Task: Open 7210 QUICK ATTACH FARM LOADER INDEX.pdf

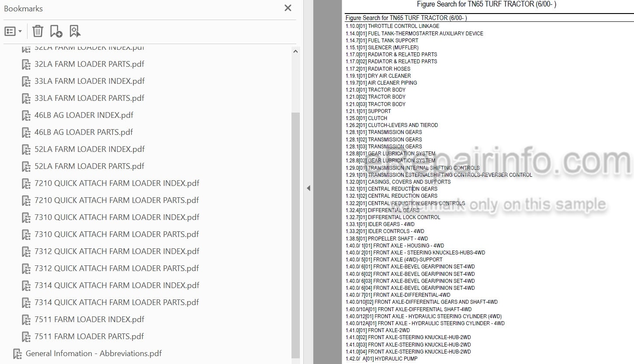Action: (x=117, y=183)
